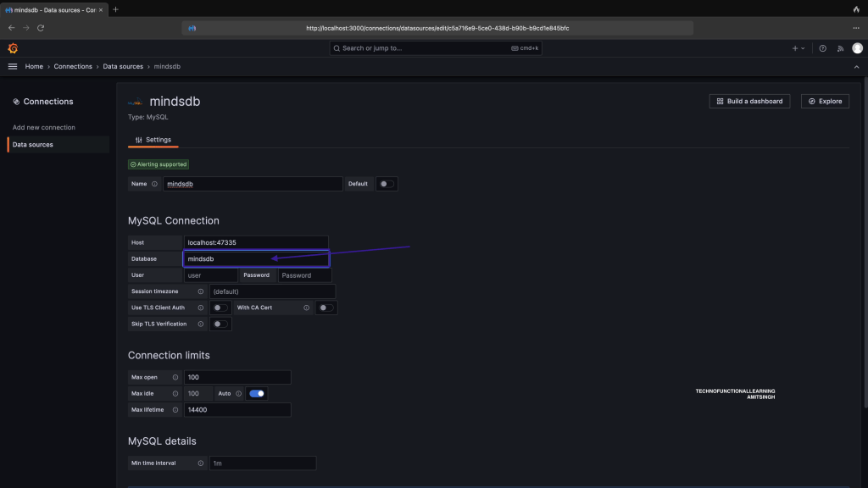Open the hamburger navigation menu
Image resolution: width=868 pixels, height=488 pixels.
click(13, 66)
